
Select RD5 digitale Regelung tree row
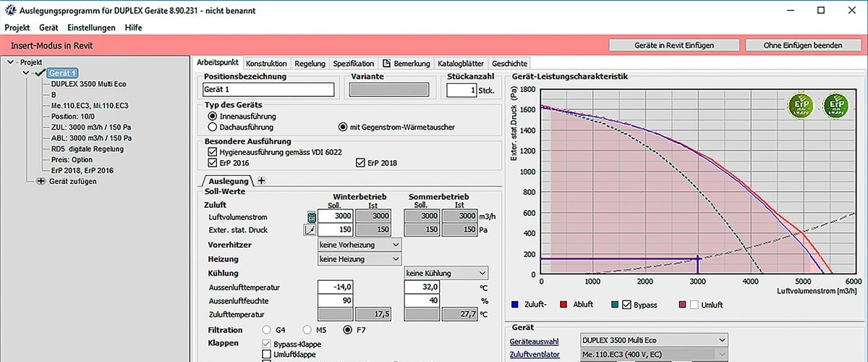point(87,148)
